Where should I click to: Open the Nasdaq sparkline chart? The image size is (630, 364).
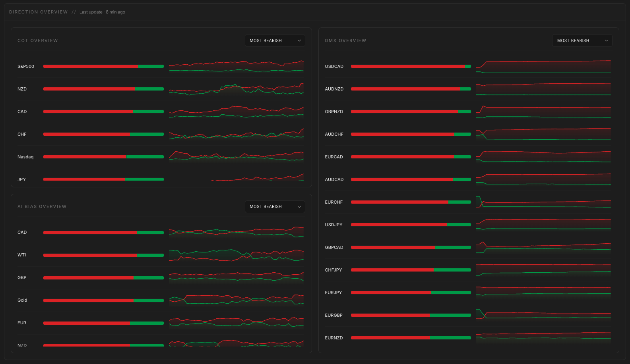[x=236, y=157]
